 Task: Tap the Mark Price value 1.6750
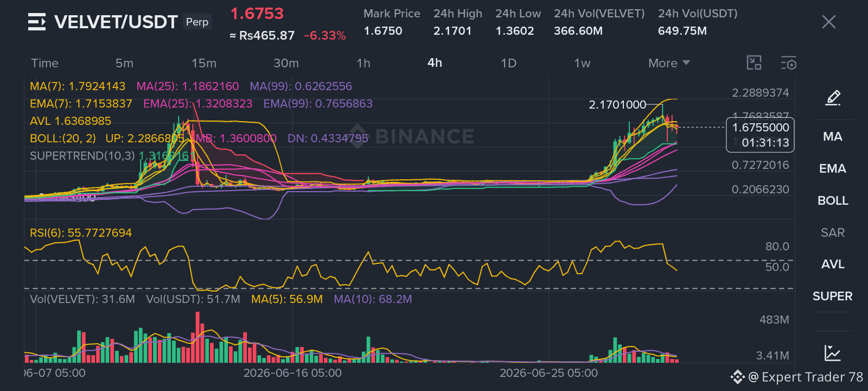[383, 31]
